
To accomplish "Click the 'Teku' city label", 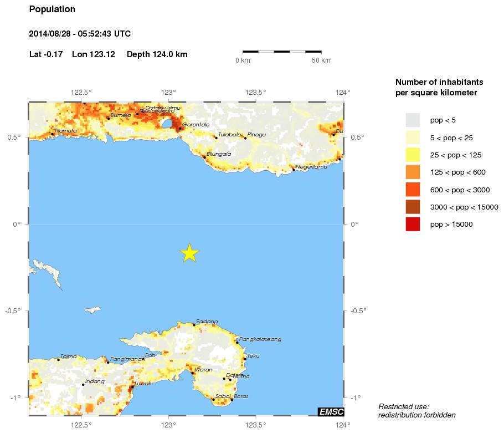I will click(253, 356).
